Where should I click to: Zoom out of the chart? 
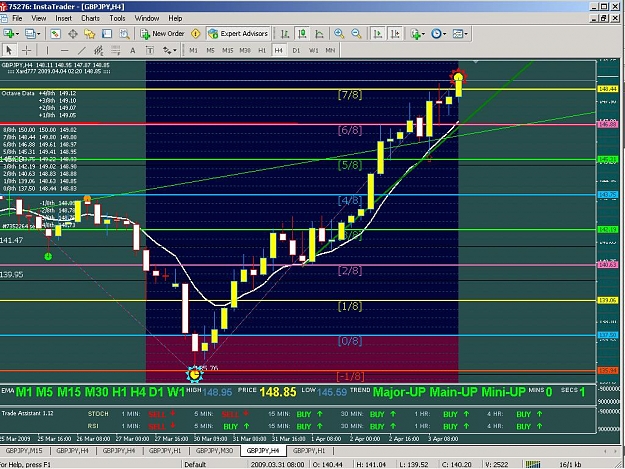tap(356, 34)
